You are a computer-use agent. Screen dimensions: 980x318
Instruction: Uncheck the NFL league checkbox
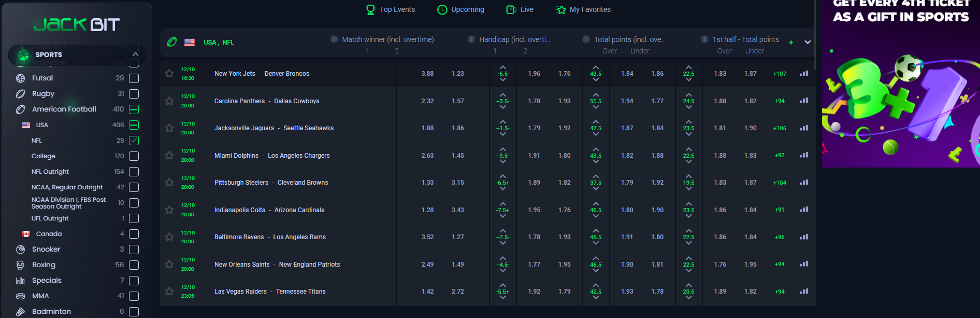coord(134,141)
